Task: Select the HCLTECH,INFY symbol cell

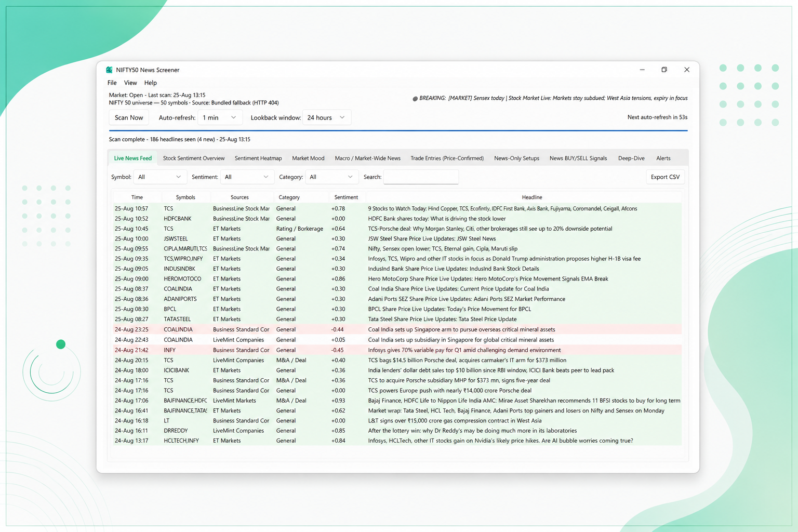Action: click(x=181, y=441)
